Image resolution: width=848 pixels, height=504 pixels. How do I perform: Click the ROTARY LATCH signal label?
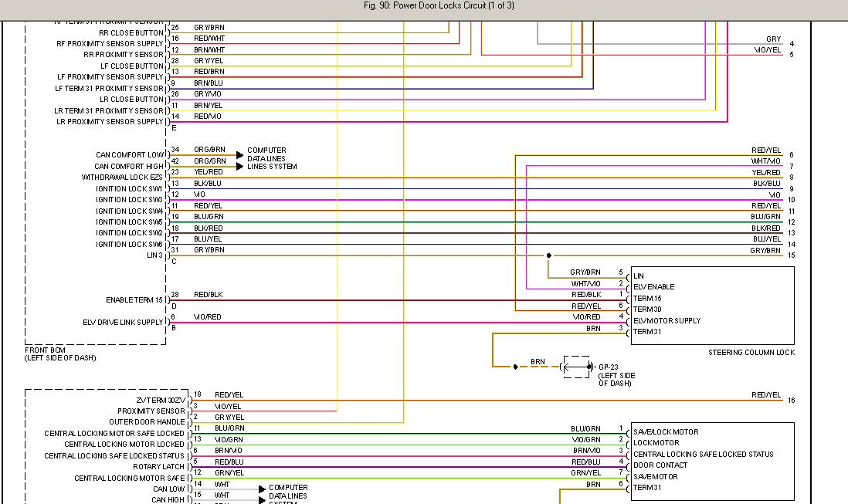(x=159, y=467)
